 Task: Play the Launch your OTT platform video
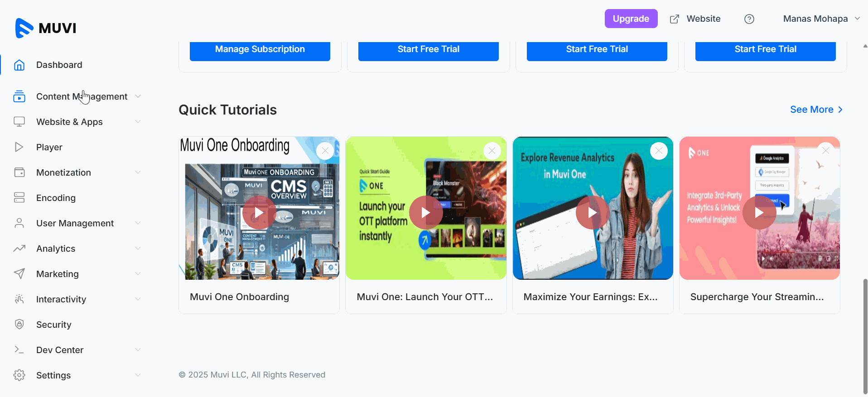click(425, 212)
